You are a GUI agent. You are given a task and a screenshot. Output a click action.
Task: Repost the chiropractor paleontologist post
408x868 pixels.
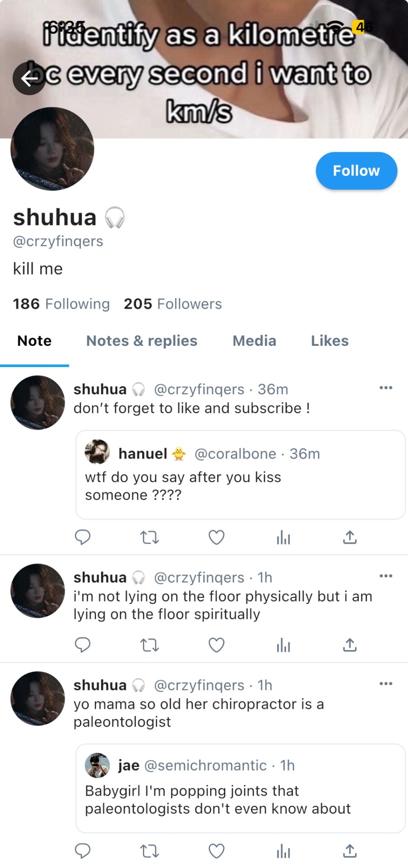[x=149, y=851]
